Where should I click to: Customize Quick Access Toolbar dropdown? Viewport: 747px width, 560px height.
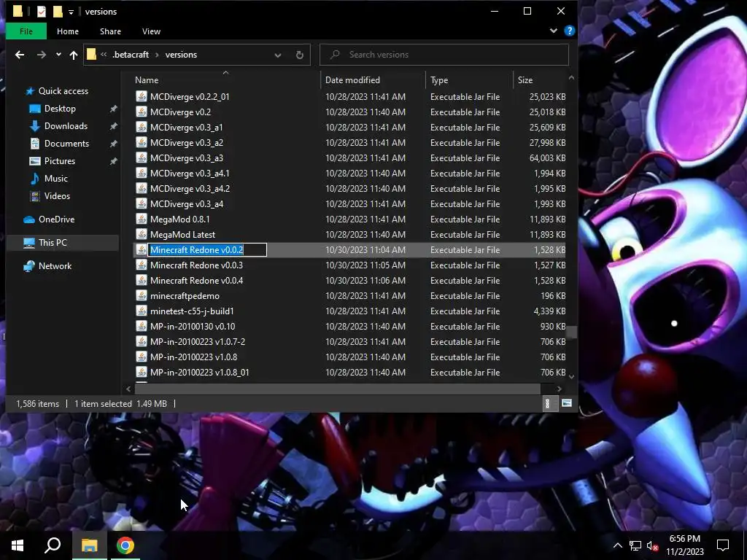71,12
